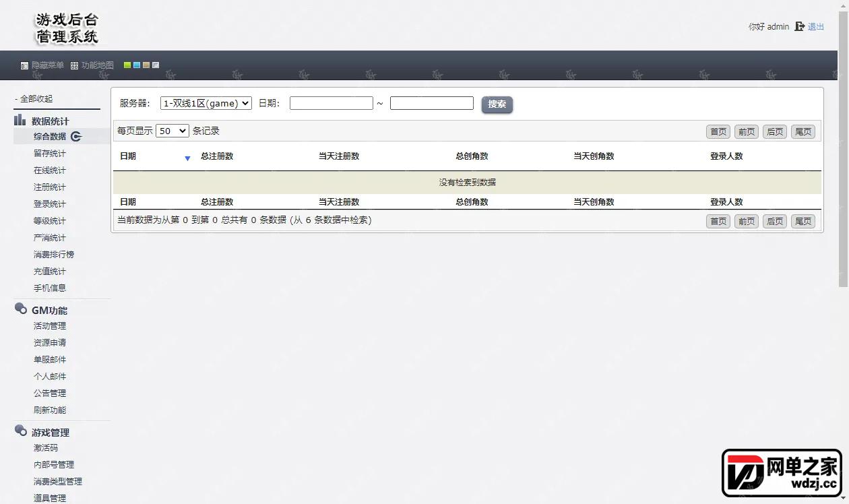This screenshot has width=849, height=504.
Task: Click the logout door-arrow icon
Action: click(x=800, y=26)
